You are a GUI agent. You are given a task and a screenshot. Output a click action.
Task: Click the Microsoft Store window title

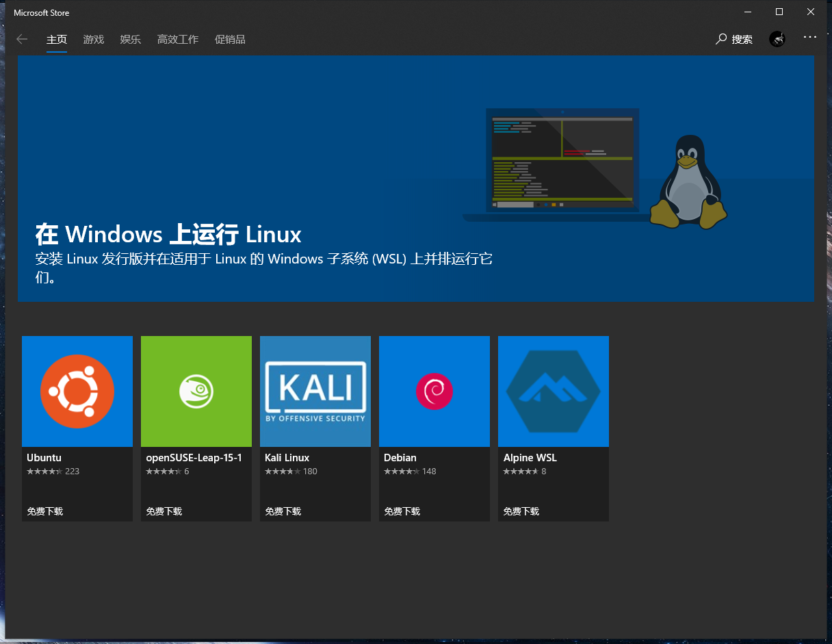[x=41, y=12]
